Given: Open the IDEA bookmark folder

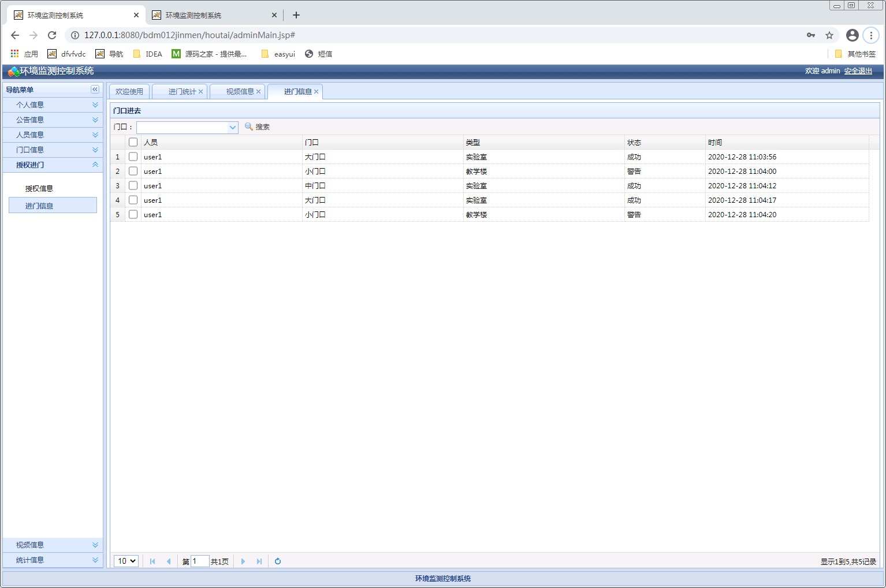Looking at the screenshot, I should 147,54.
